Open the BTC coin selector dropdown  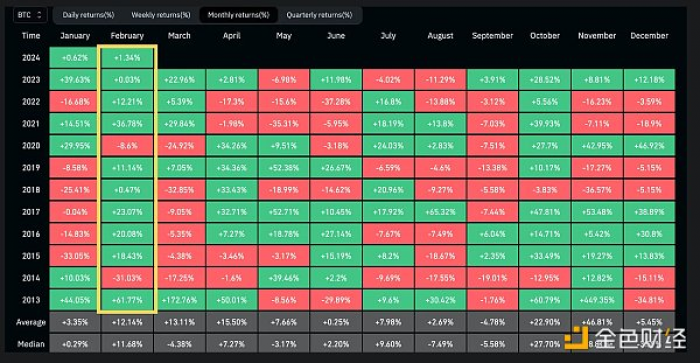[x=29, y=15]
